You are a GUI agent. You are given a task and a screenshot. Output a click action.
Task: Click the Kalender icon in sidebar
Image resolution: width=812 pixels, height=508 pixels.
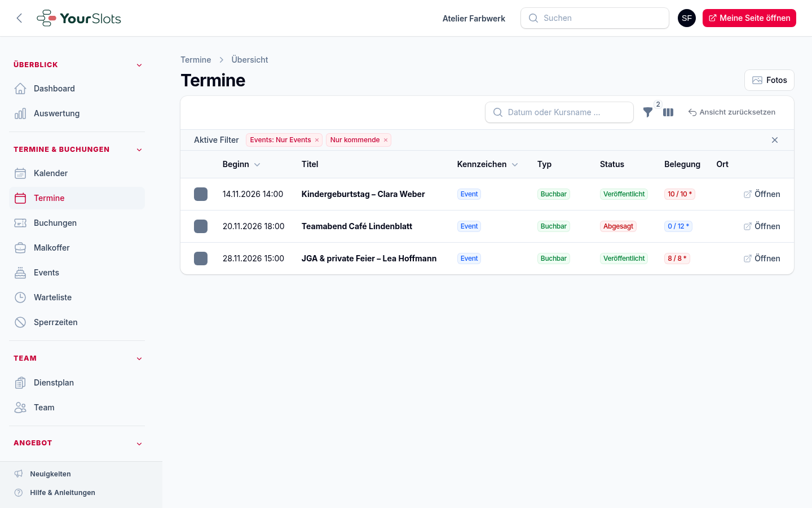coord(20,173)
